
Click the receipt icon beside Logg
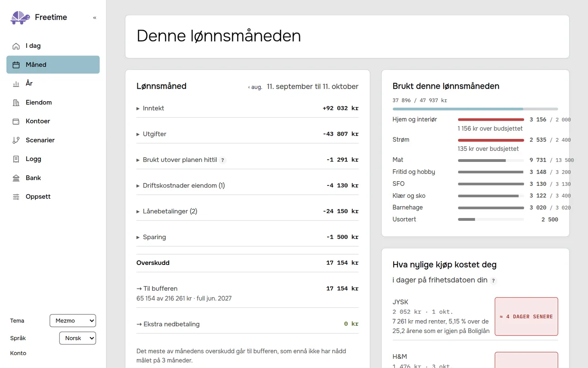(x=16, y=159)
